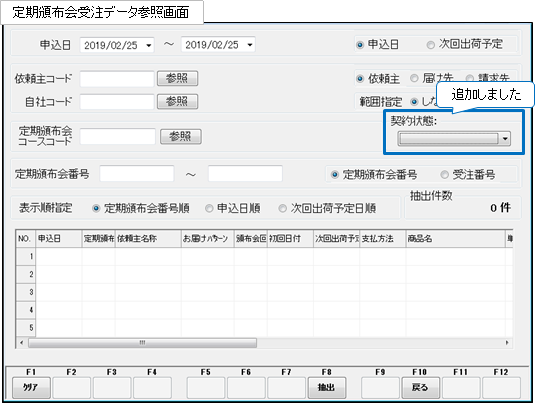Click the F1 クリア button
Screen dimensions: 535x403
coord(31,387)
